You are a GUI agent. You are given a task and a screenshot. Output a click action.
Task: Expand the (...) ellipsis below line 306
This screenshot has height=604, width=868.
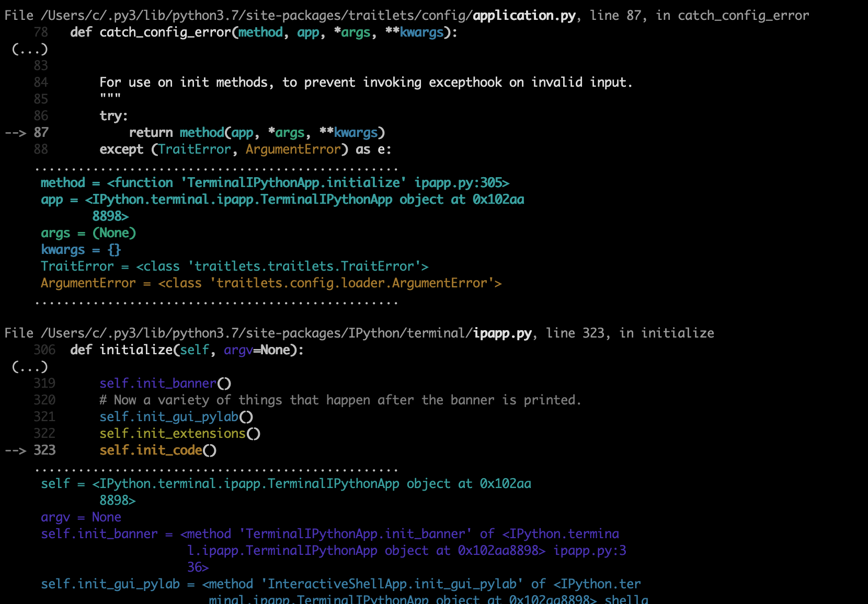point(30,367)
